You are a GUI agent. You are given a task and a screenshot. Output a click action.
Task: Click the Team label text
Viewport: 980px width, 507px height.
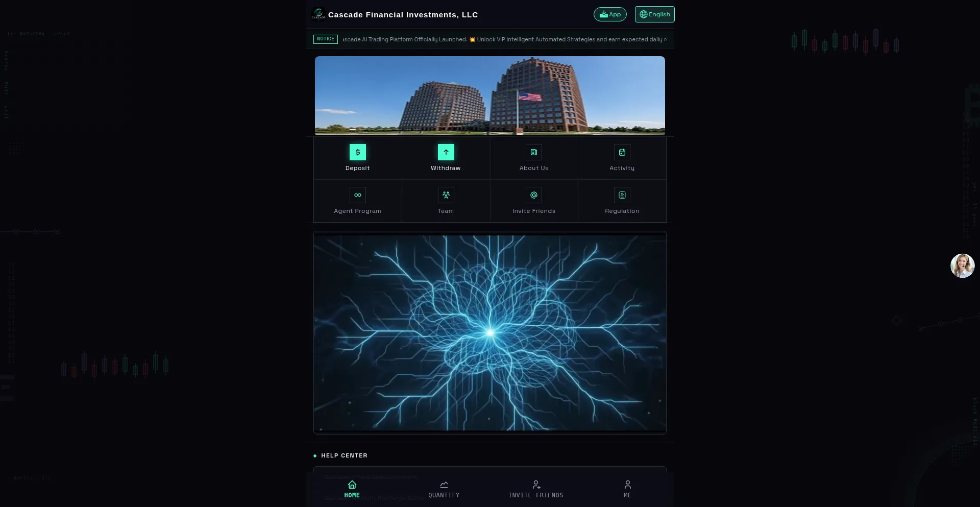point(446,211)
